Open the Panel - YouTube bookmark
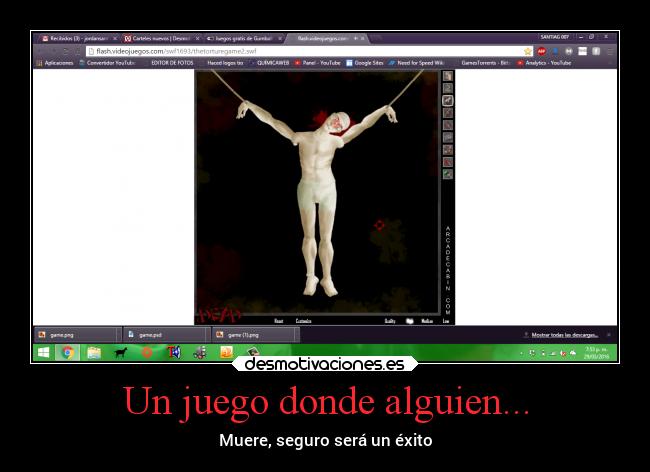 [x=318, y=63]
